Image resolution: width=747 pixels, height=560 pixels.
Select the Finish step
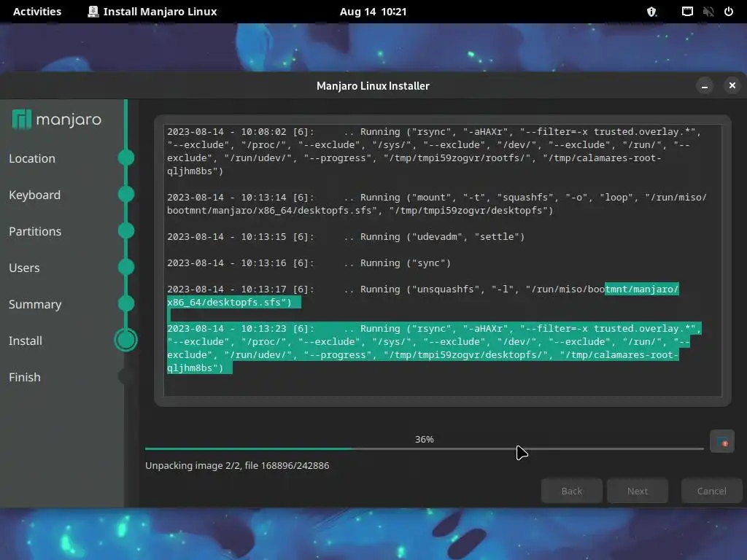[x=25, y=377]
